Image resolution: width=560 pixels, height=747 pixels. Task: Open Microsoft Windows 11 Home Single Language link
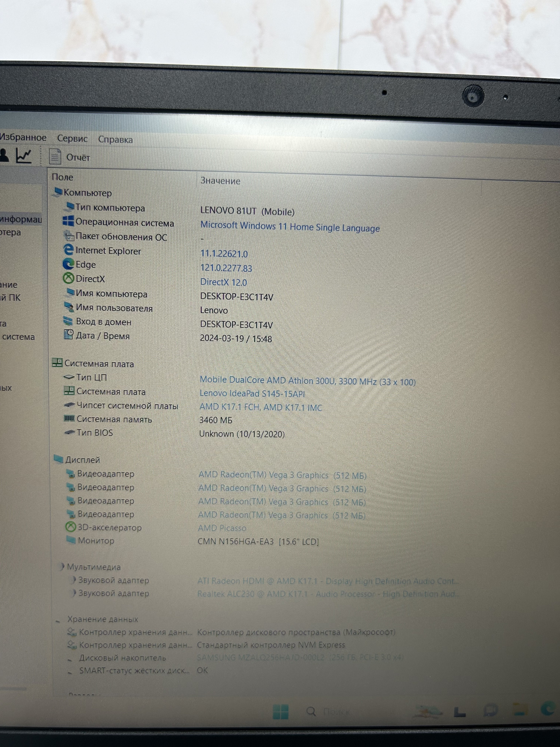click(290, 227)
